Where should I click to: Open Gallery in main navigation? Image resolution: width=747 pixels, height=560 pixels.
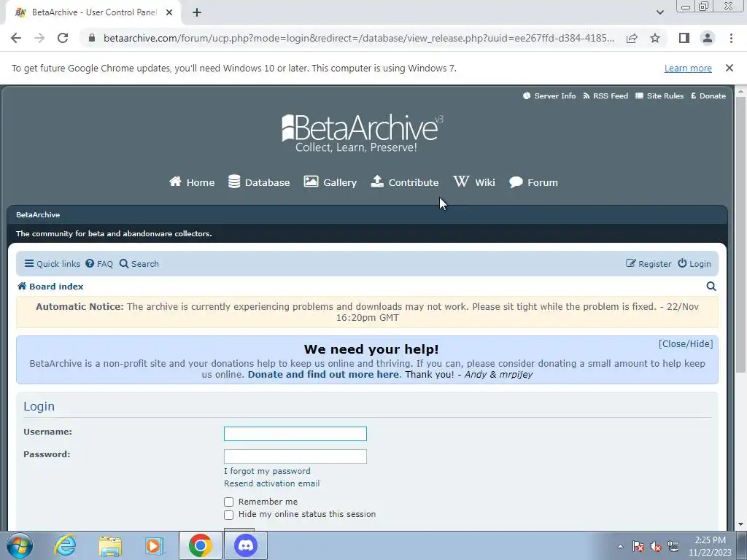tap(330, 182)
